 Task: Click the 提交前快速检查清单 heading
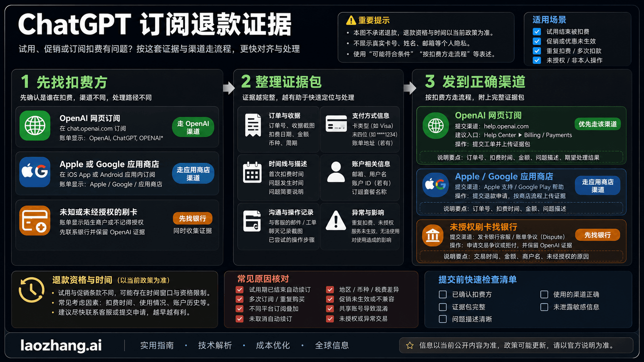478,280
